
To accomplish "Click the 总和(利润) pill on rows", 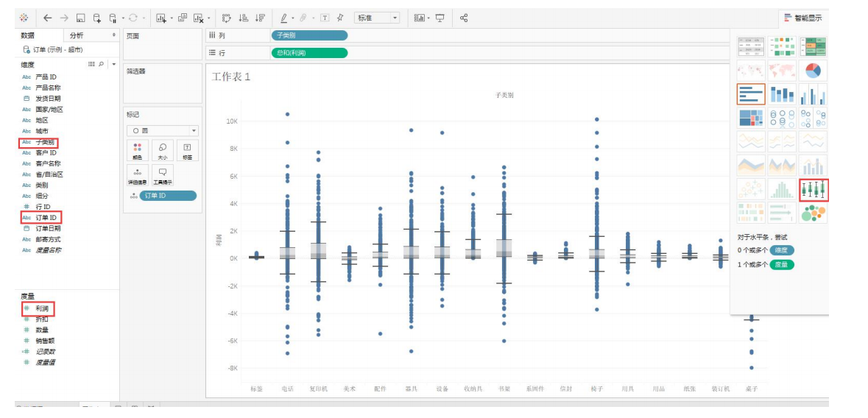I will point(309,53).
